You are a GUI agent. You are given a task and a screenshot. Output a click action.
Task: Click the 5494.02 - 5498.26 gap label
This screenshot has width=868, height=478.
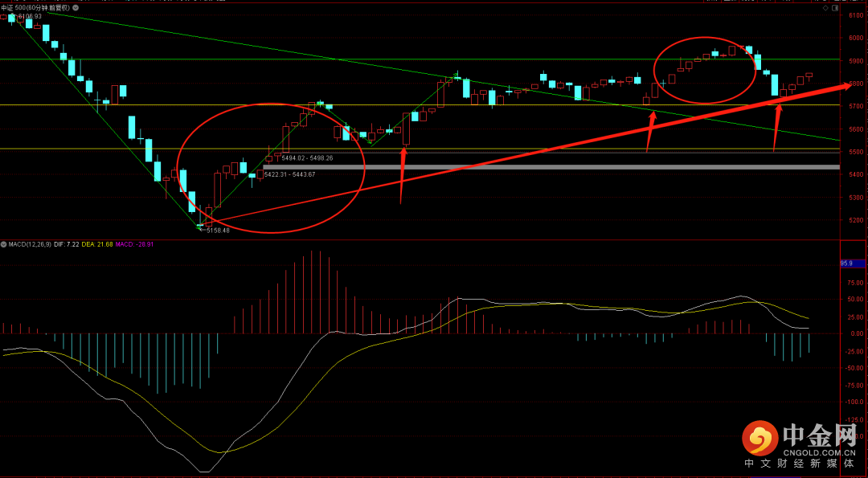click(x=306, y=158)
